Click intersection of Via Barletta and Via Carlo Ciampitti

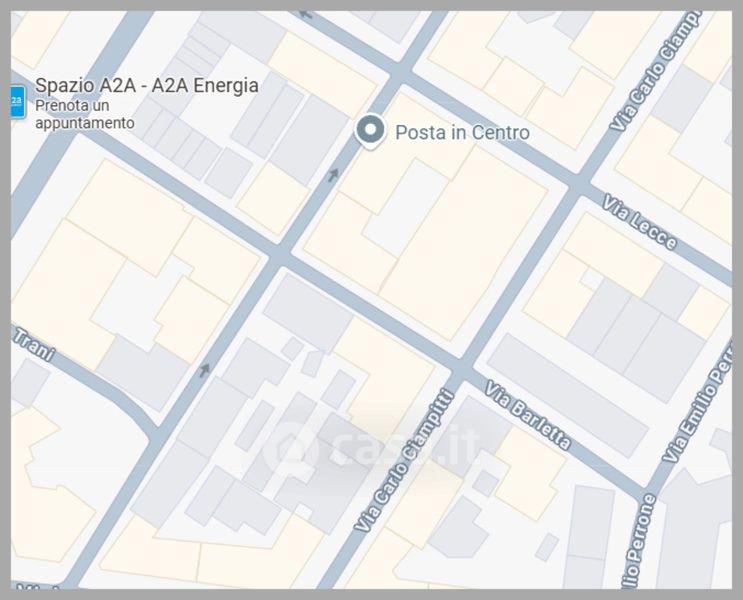(x=461, y=367)
